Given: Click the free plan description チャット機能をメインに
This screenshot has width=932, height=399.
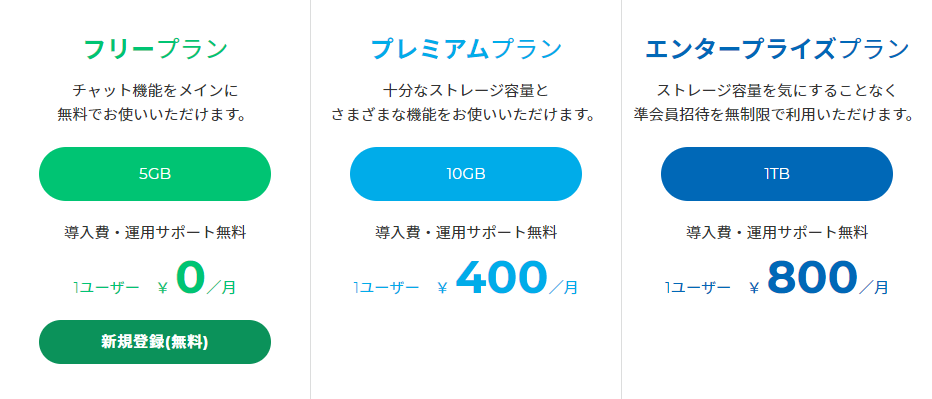Looking at the screenshot, I should [x=155, y=91].
